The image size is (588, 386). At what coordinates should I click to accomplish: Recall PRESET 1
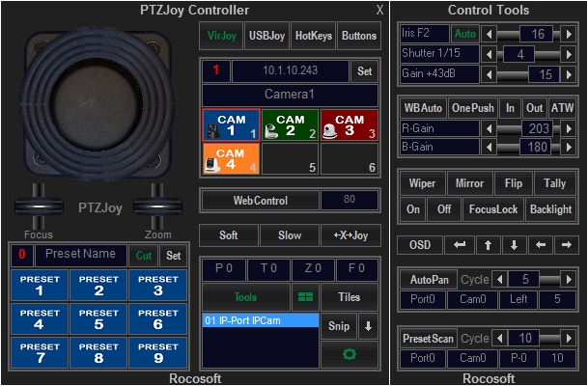pyautogui.click(x=40, y=286)
